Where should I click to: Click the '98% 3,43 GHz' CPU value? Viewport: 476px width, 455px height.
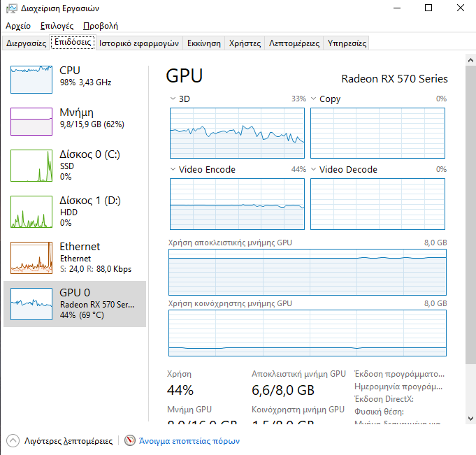coord(85,82)
